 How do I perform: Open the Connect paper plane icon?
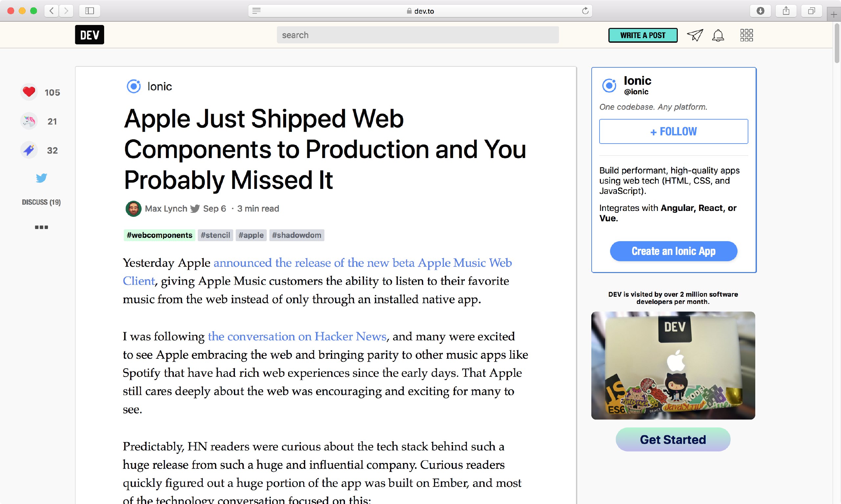[x=695, y=35]
